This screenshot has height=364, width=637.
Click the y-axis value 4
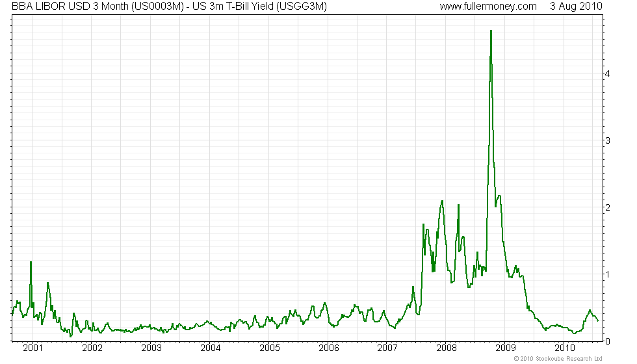[608, 74]
